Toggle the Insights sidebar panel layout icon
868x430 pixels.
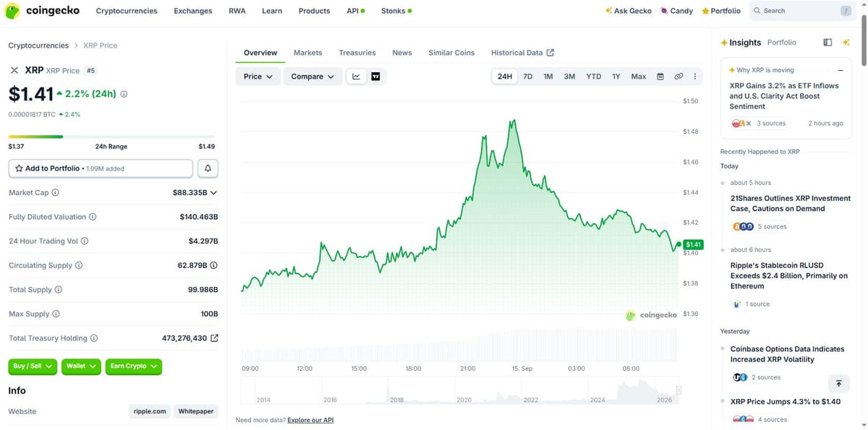point(827,43)
